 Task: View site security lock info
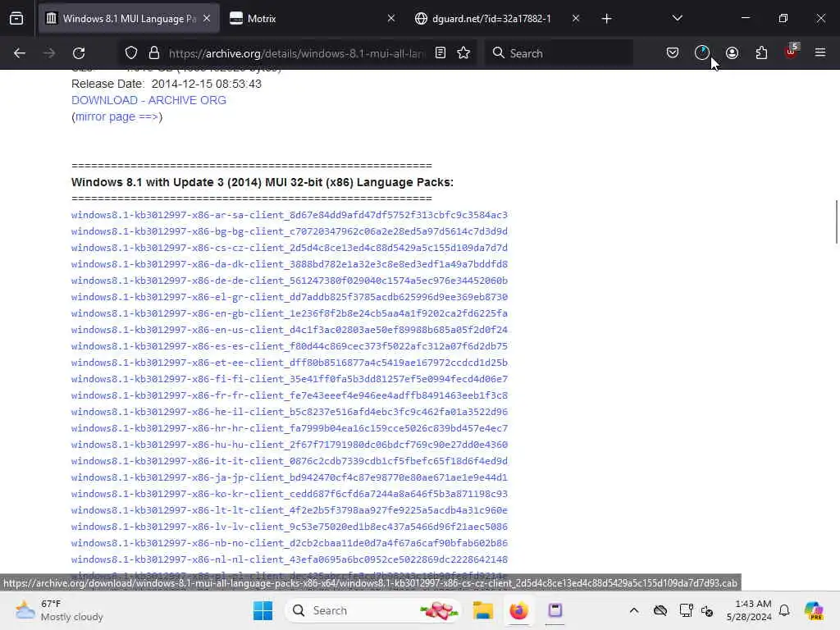154,53
